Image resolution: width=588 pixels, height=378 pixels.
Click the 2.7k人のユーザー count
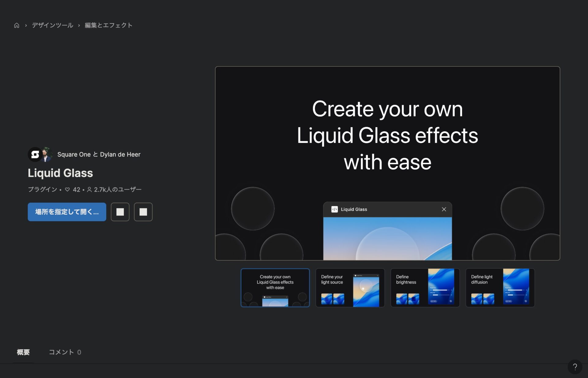coord(115,190)
